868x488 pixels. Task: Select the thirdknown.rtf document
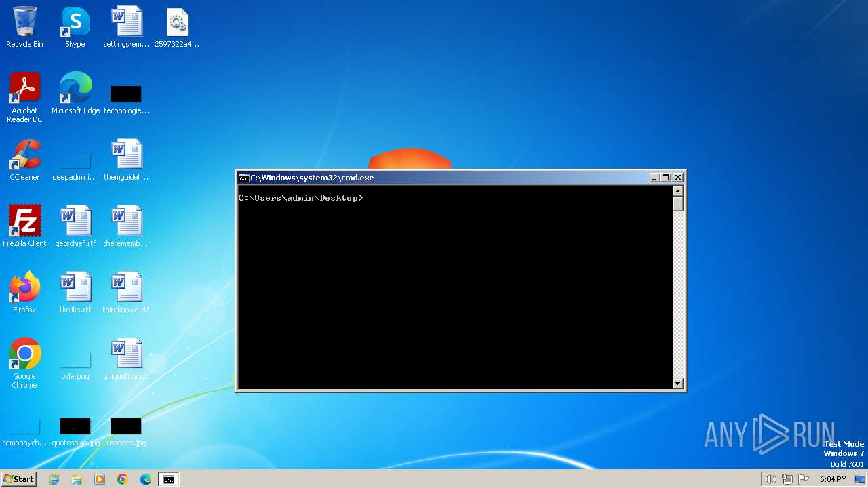click(126, 293)
